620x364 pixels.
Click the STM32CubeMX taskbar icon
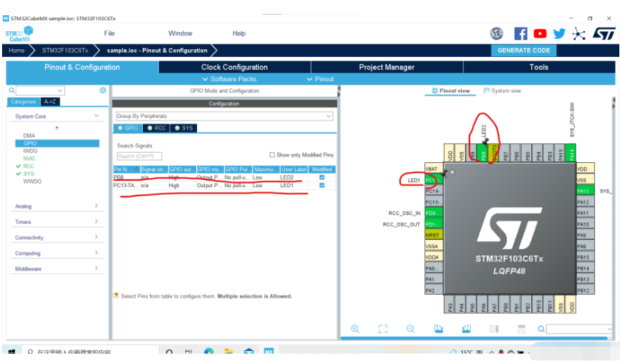click(x=268, y=352)
